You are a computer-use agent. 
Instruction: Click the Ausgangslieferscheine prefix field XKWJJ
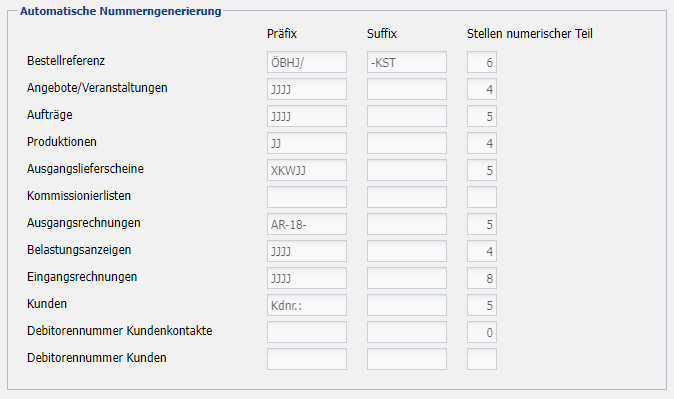coord(306,170)
